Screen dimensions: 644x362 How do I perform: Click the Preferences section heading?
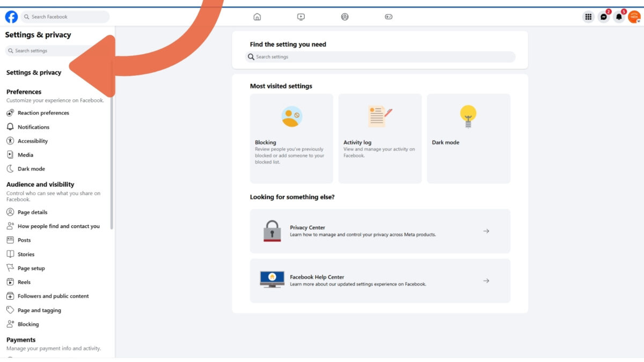pos(24,92)
